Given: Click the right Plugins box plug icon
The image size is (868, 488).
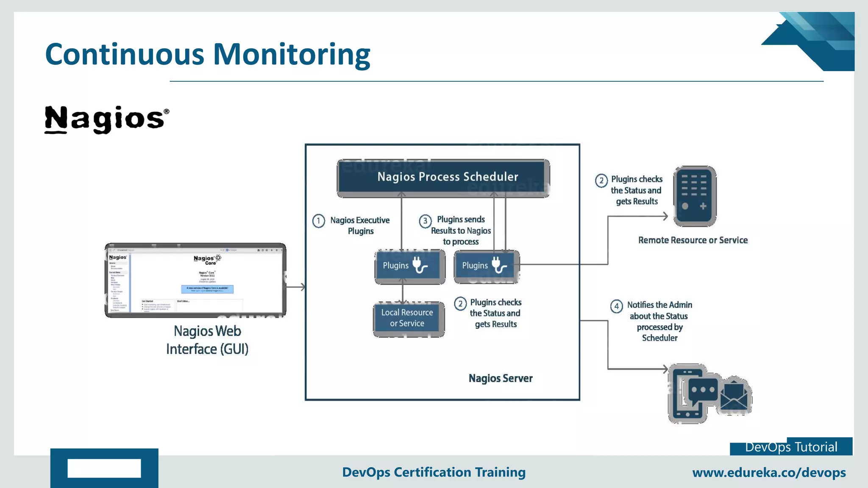Looking at the screenshot, I should (x=499, y=265).
